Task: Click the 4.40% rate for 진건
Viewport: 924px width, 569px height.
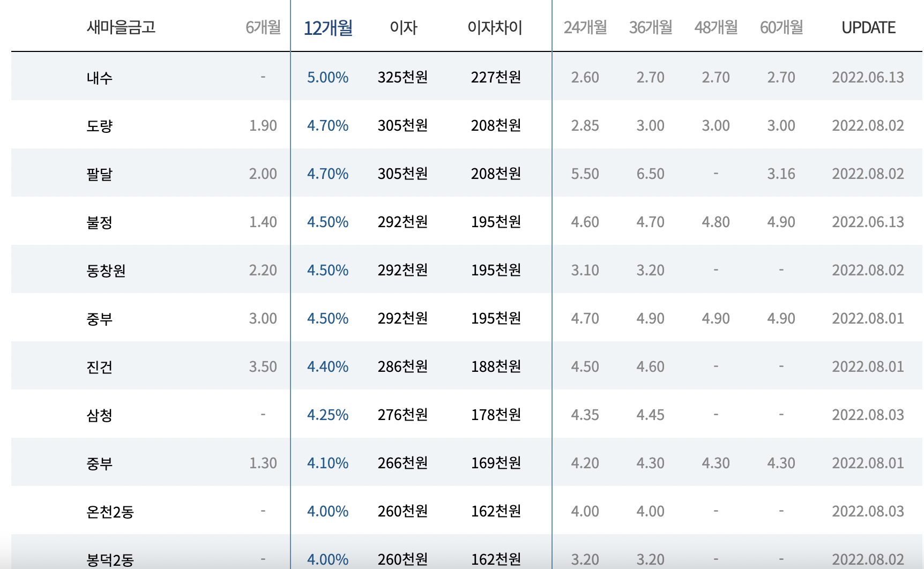Action: (327, 366)
